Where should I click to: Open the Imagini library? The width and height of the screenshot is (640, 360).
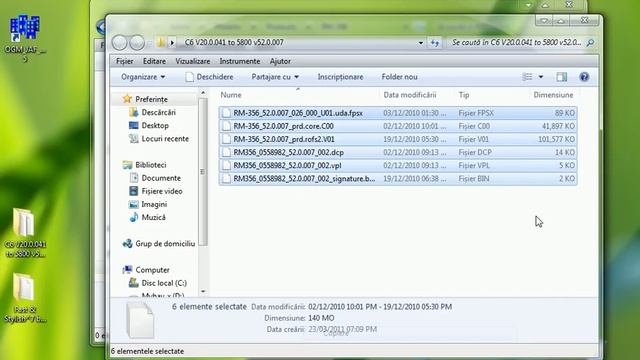[x=154, y=204]
